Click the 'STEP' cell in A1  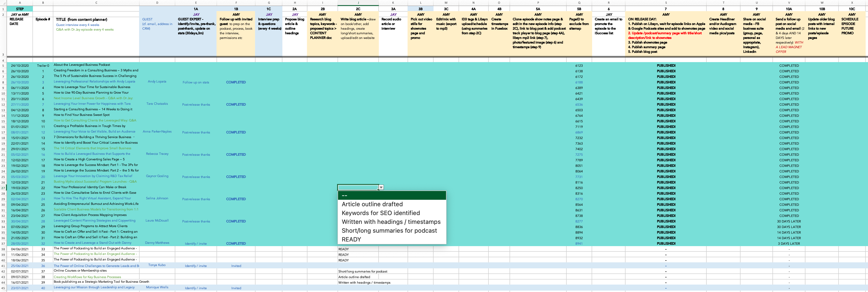coord(20,9)
